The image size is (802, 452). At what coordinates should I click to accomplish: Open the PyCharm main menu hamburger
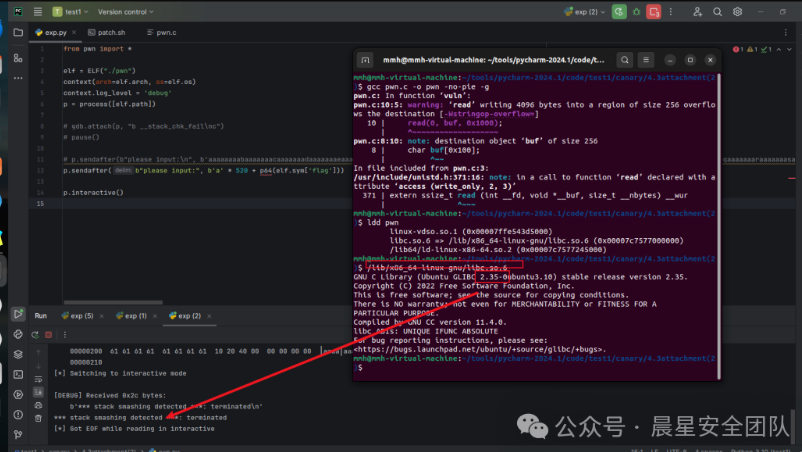point(37,12)
